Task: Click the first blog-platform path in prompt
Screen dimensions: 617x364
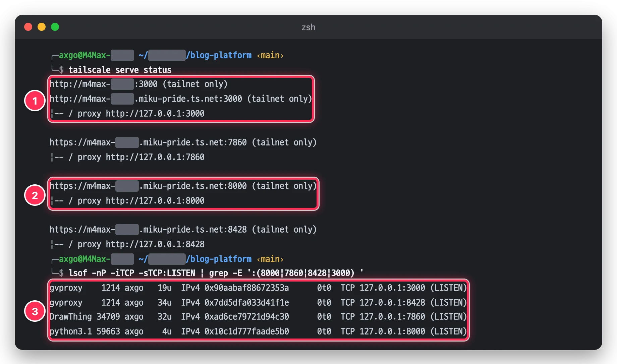Action: point(219,55)
